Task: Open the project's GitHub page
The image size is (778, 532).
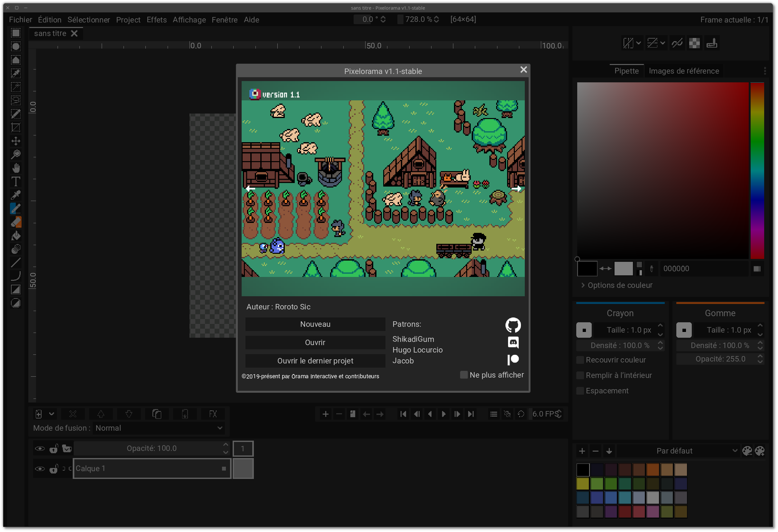Action: 513,325
